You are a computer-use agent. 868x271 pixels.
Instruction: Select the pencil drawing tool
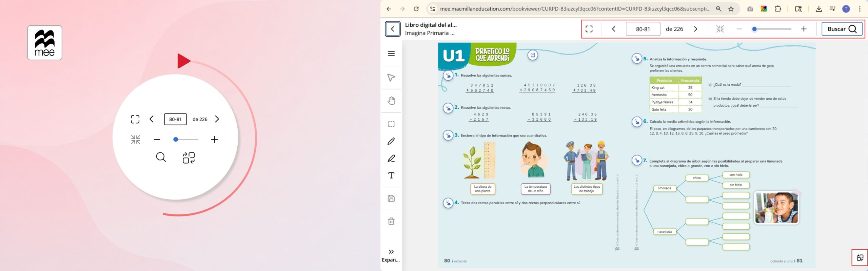tap(391, 141)
